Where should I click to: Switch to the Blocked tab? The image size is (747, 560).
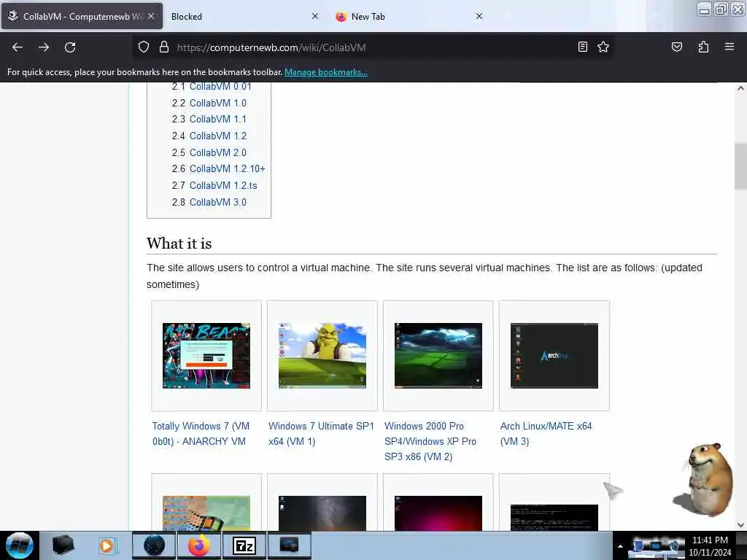point(245,16)
